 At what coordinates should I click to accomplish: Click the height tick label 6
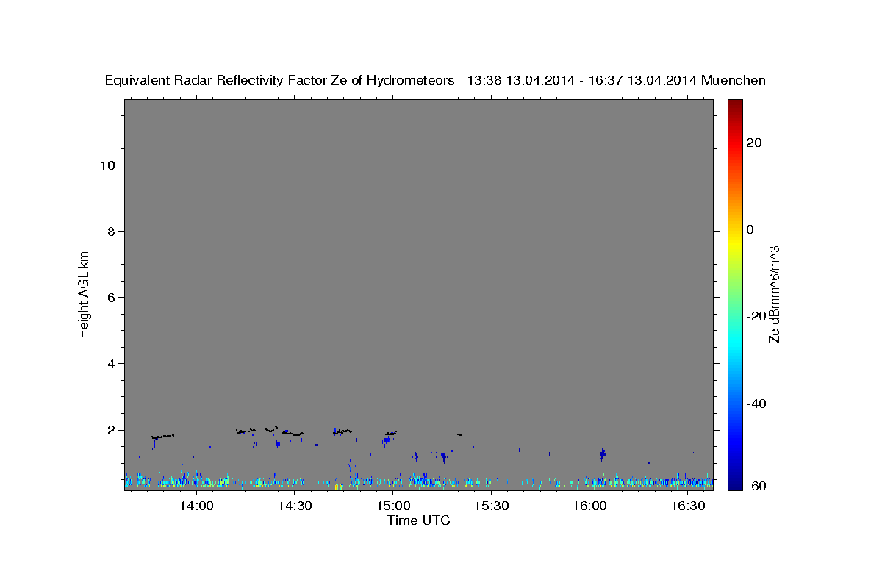pyautogui.click(x=110, y=298)
